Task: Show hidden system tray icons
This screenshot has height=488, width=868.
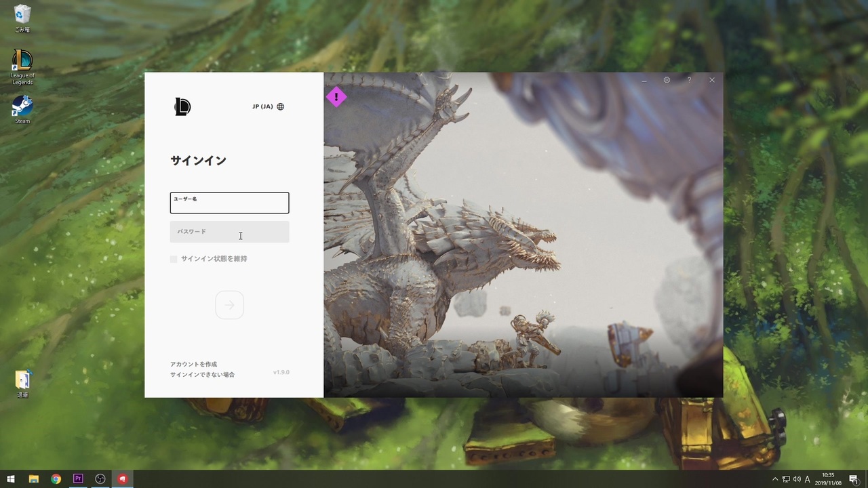Action: [x=775, y=479]
